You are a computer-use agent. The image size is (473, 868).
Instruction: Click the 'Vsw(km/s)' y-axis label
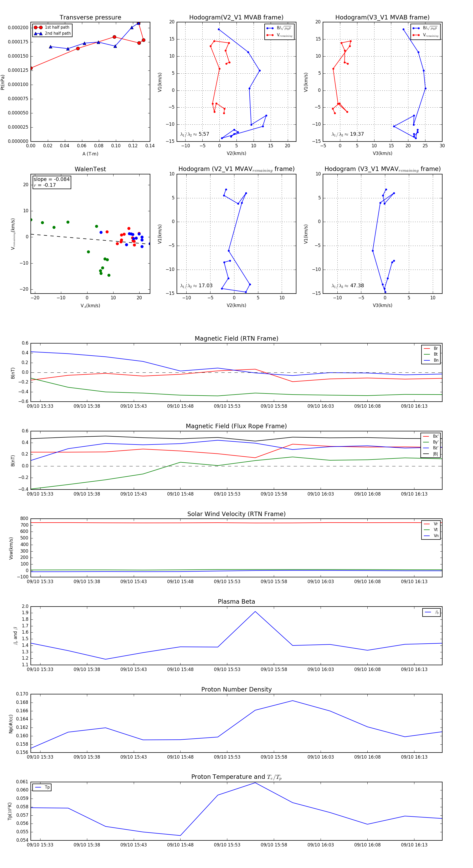click(11, 548)
